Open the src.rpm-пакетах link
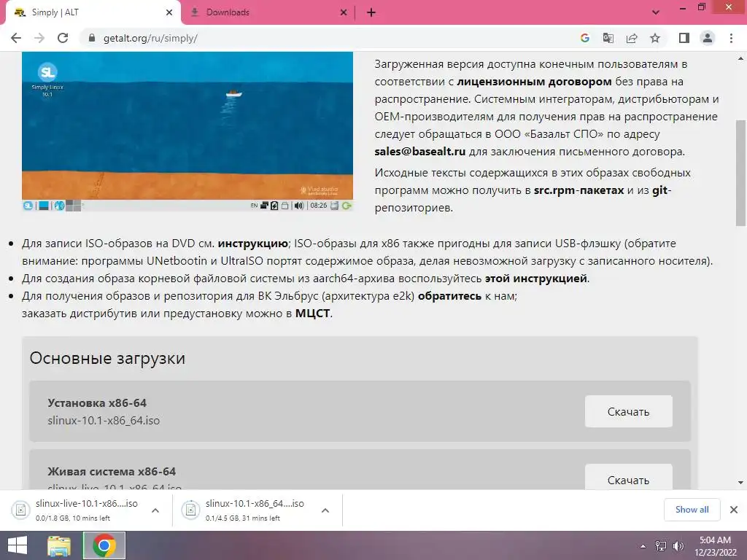The width and height of the screenshot is (747, 560). [x=578, y=190]
